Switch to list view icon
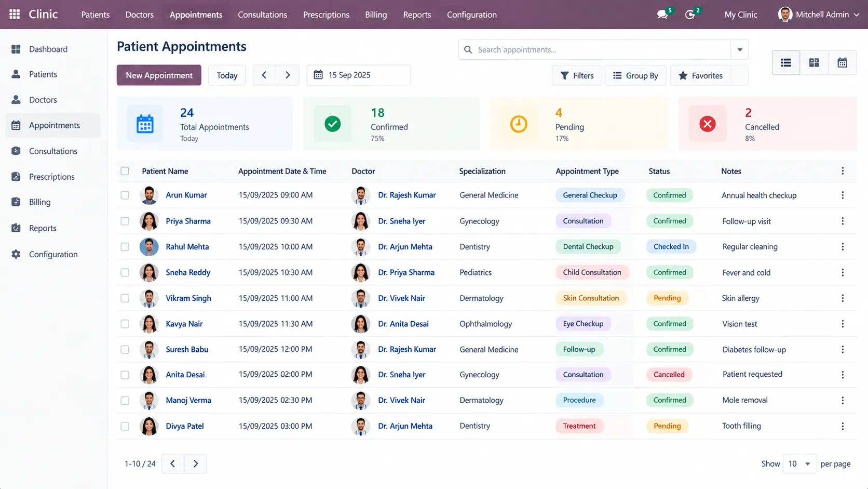 786,63
